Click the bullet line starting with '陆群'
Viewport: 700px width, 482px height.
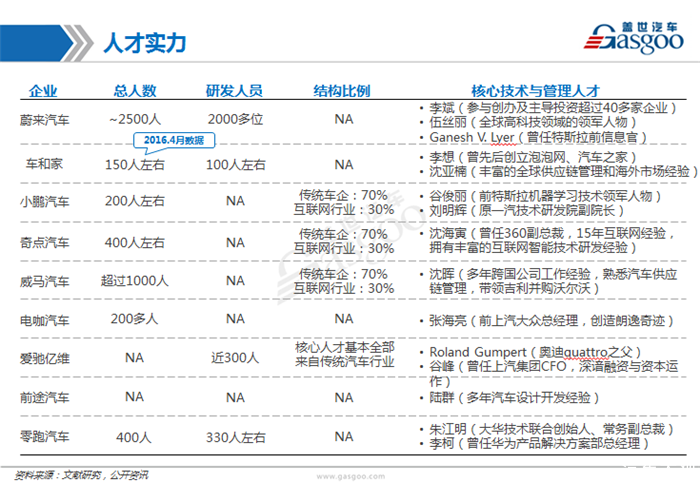(509, 398)
